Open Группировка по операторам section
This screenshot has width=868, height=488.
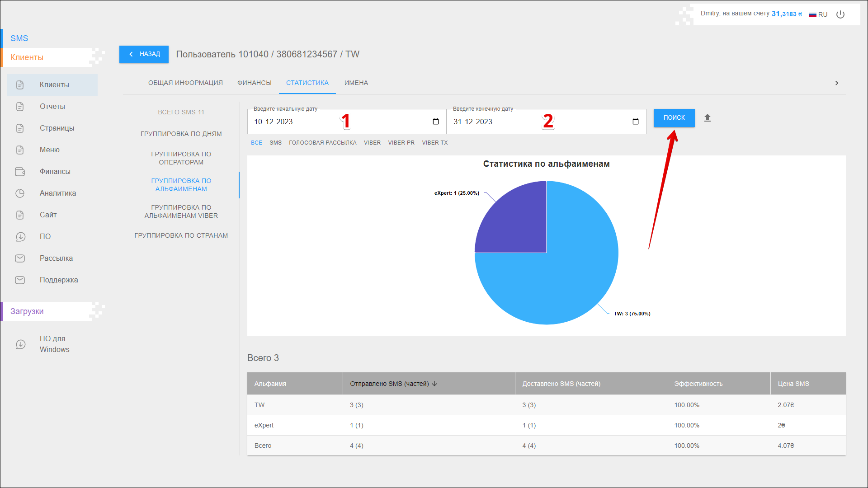181,158
